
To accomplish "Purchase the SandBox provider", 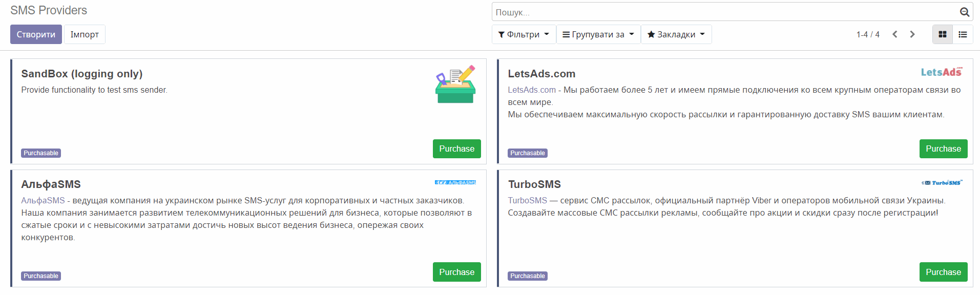I will pos(456,149).
